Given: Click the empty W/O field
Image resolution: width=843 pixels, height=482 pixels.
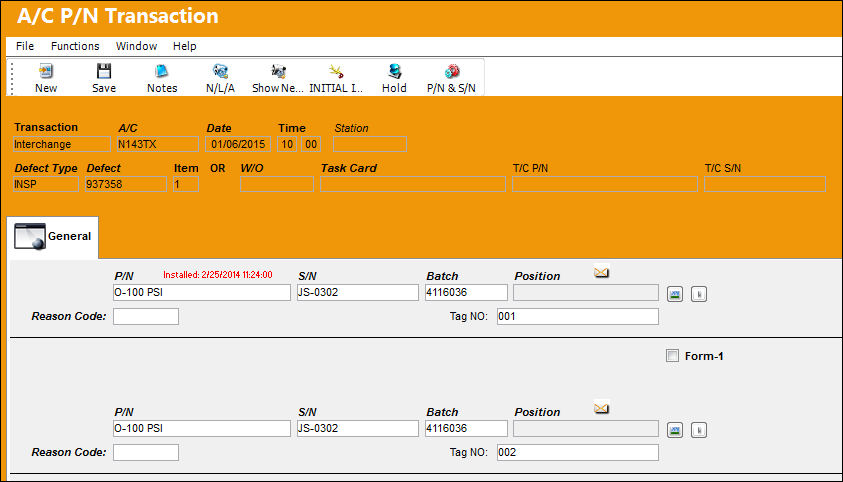Looking at the screenshot, I should point(277,184).
